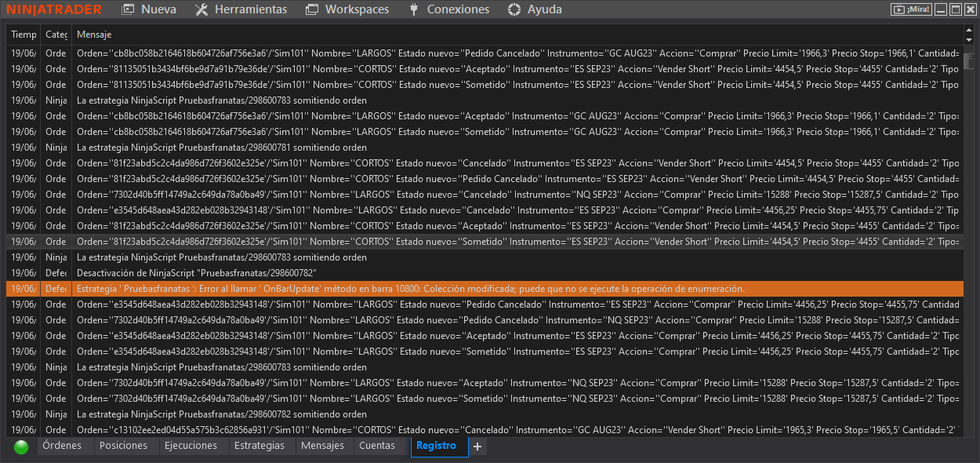Select the row mentioning Pruebasfranatas/298600782 somitiendo orden
This screenshot has width=980, height=463.
[x=484, y=414]
